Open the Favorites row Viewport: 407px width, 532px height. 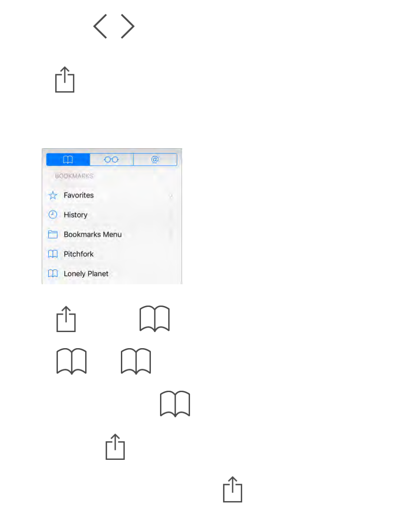coord(112,196)
